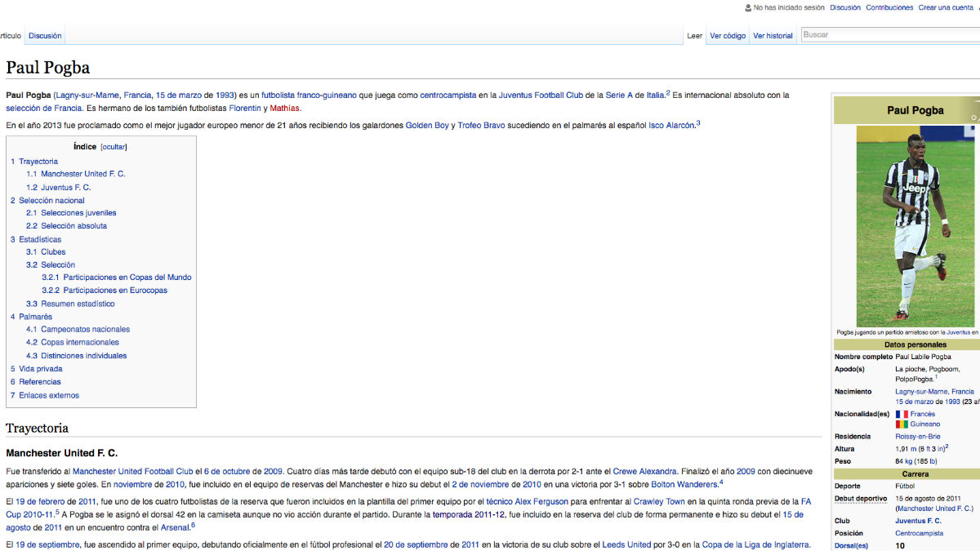Open 'Juventus Football Club' link in intro

pos(541,96)
